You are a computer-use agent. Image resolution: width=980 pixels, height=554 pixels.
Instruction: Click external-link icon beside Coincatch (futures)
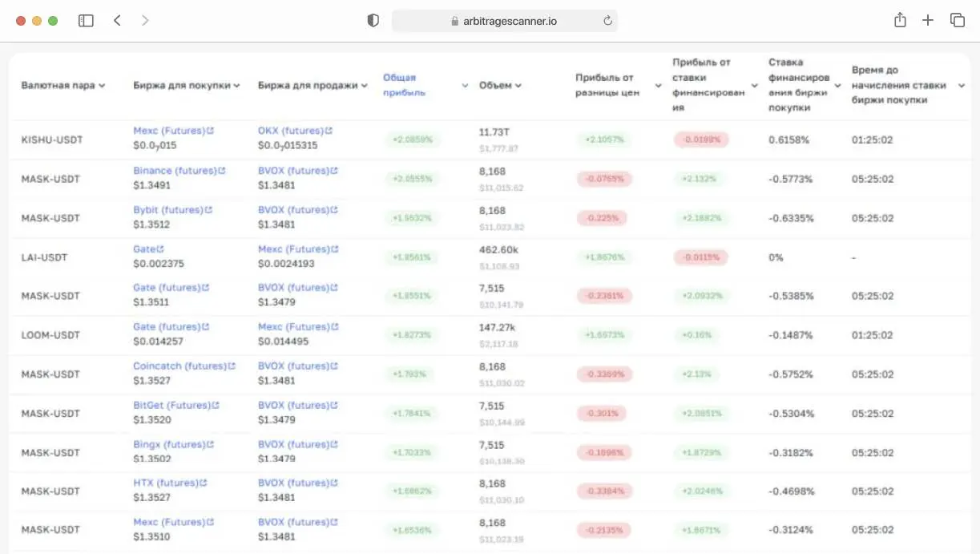coord(232,366)
